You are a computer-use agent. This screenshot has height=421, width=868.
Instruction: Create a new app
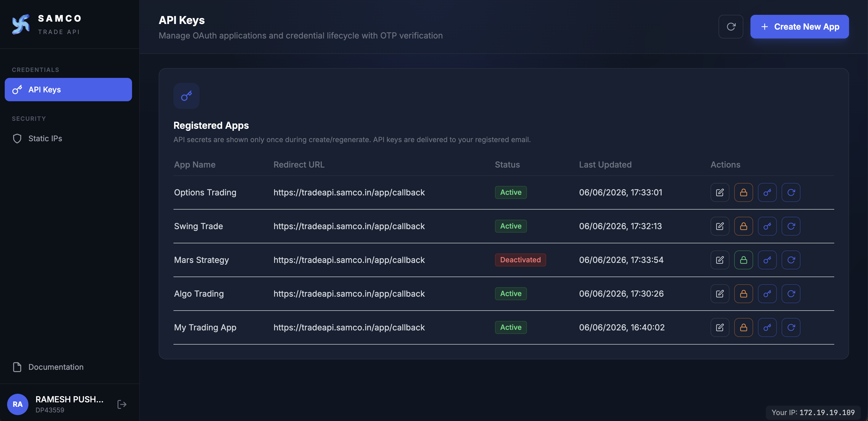pos(799,27)
